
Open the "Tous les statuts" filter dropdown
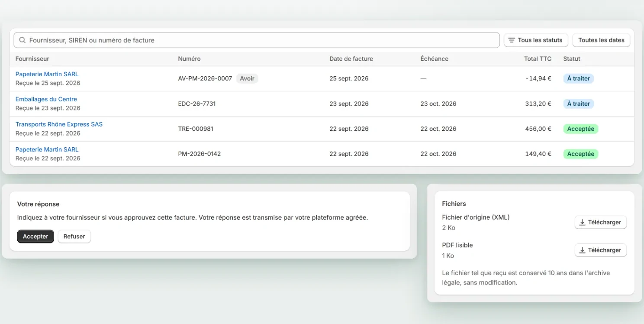tap(536, 40)
